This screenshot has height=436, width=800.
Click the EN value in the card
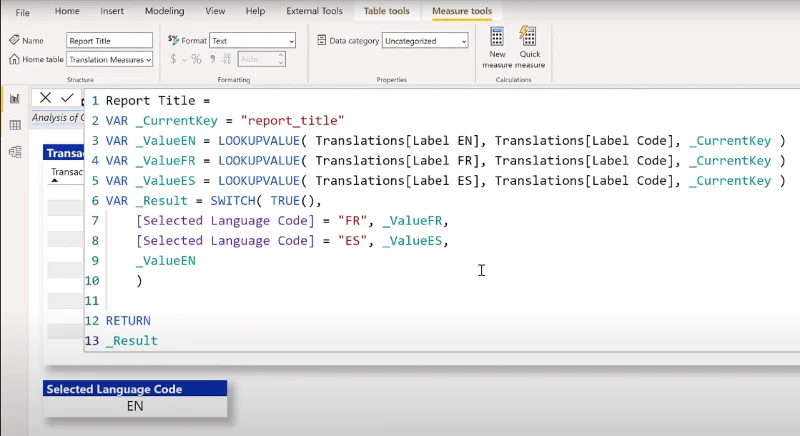[135, 406]
